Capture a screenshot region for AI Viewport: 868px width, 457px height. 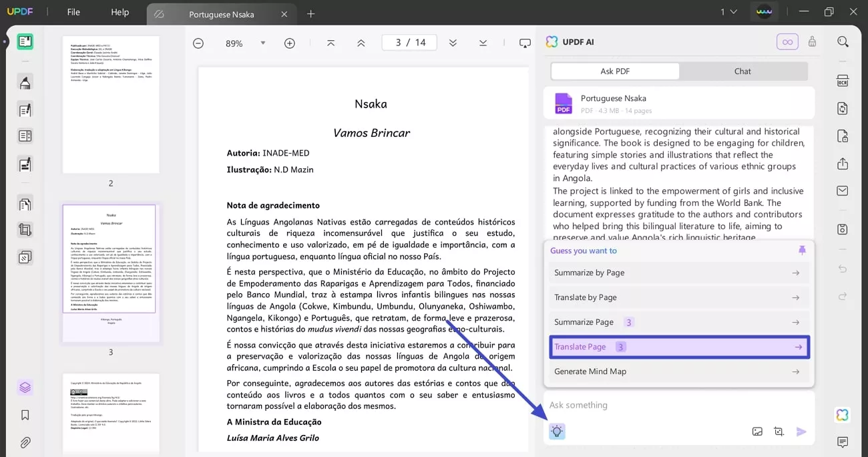[779, 432]
